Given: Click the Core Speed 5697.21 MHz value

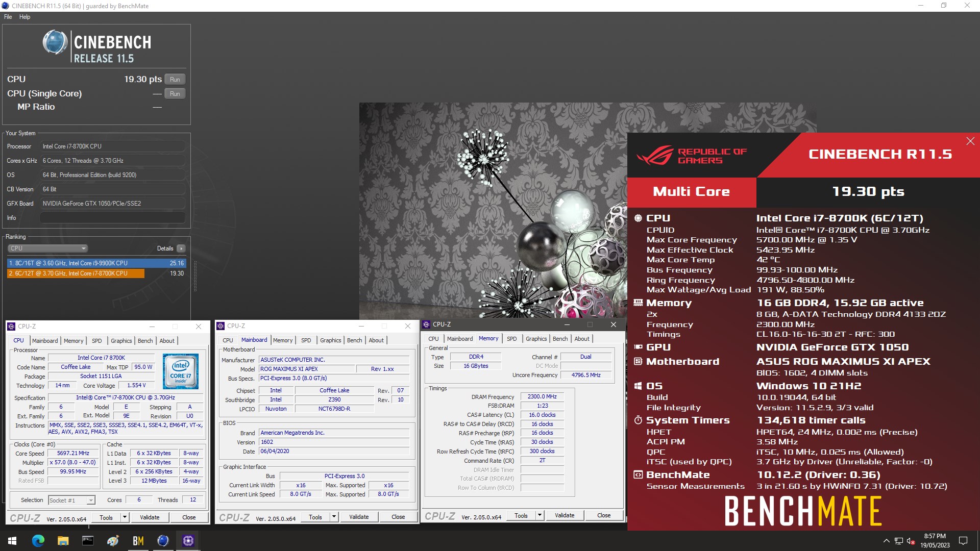Looking at the screenshot, I should (x=73, y=454).
